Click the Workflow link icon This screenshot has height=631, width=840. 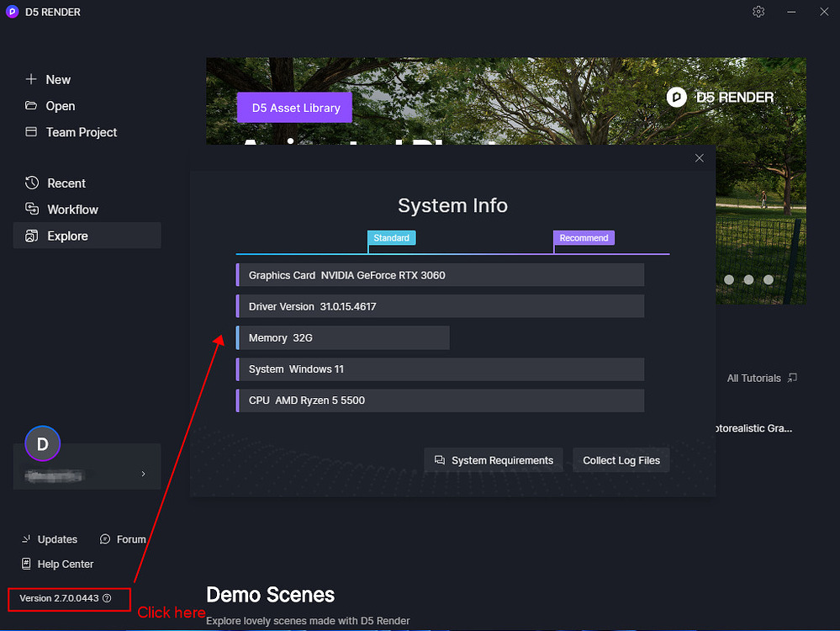click(x=32, y=209)
